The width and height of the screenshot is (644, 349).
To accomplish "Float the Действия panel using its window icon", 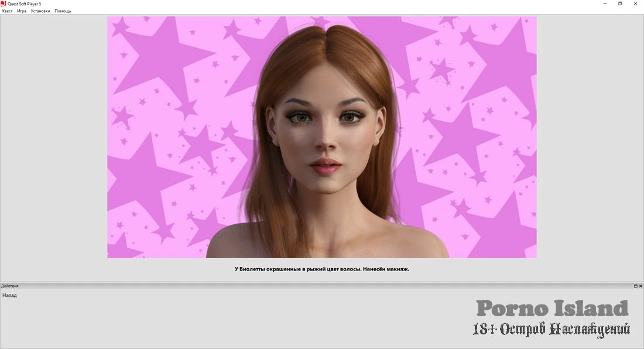I will 635,286.
